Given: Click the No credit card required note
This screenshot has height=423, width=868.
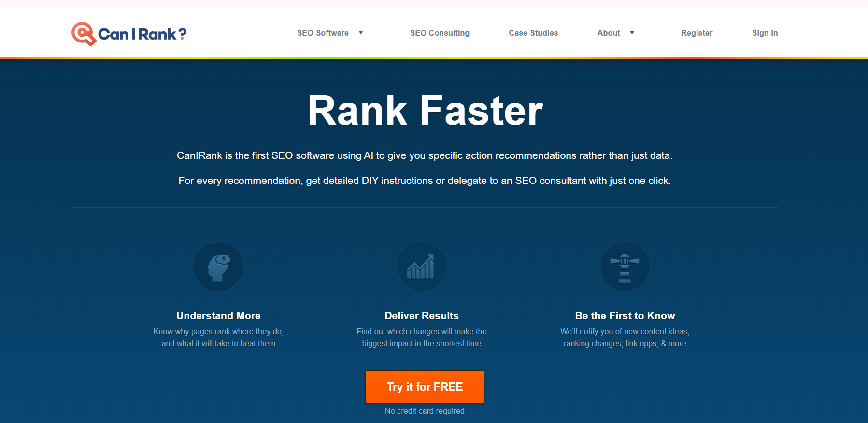Looking at the screenshot, I should click(x=425, y=411).
